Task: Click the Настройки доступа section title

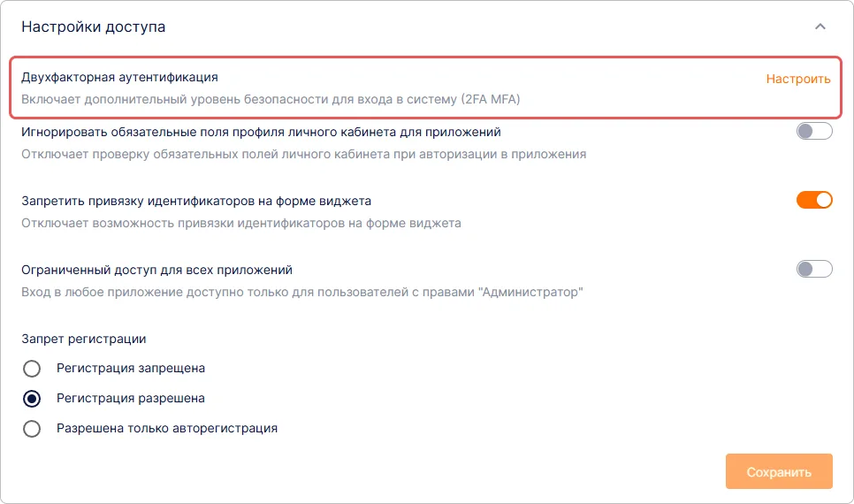Action: tap(93, 27)
